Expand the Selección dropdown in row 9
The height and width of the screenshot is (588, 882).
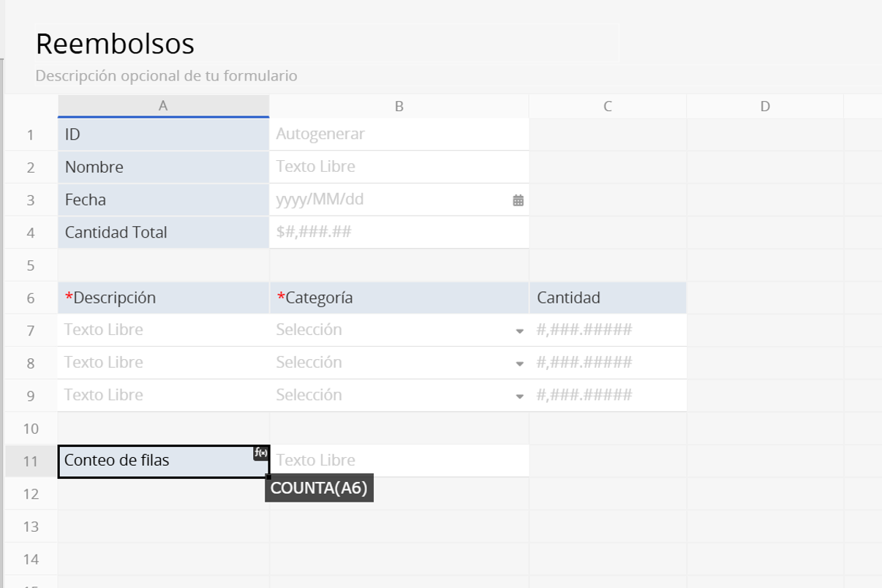519,396
